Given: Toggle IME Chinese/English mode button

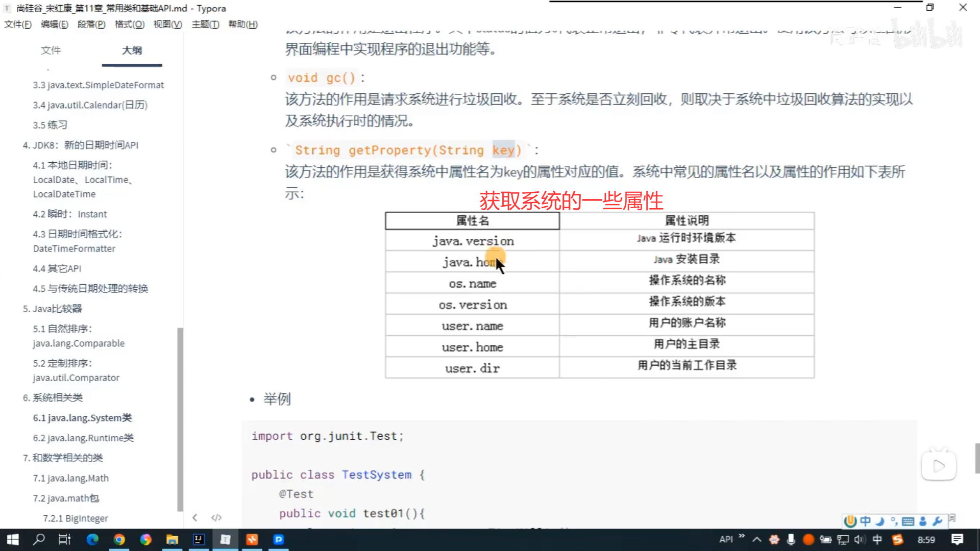Looking at the screenshot, I should [x=865, y=521].
